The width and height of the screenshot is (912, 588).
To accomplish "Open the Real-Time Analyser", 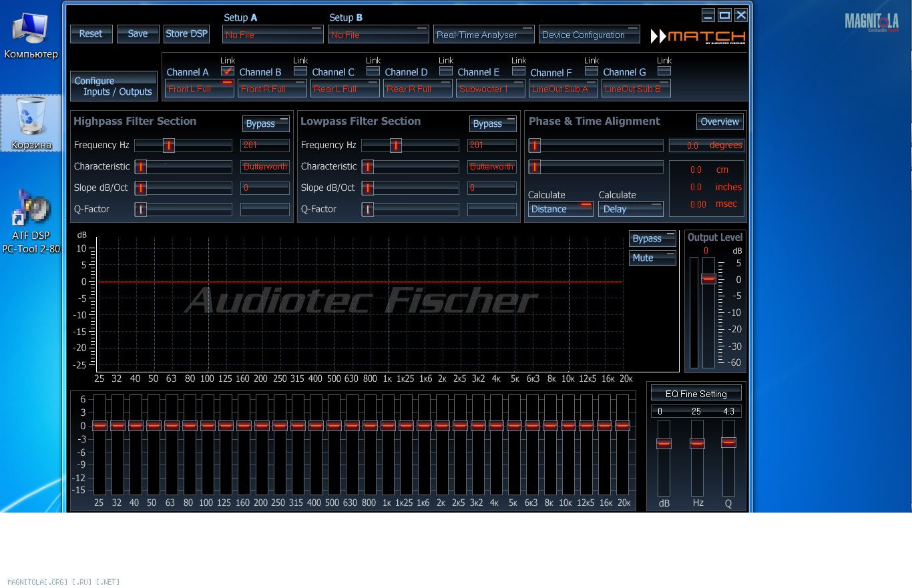I will [484, 35].
